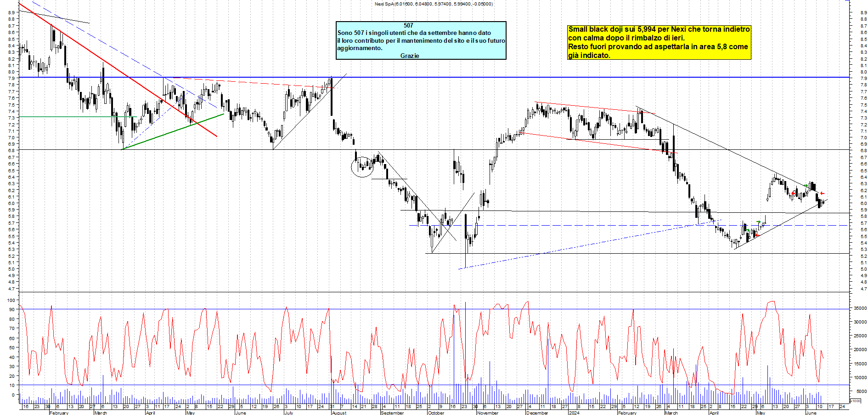The width and height of the screenshot is (868, 415).
Task: Click the 'September' month label
Action: click(x=392, y=413)
